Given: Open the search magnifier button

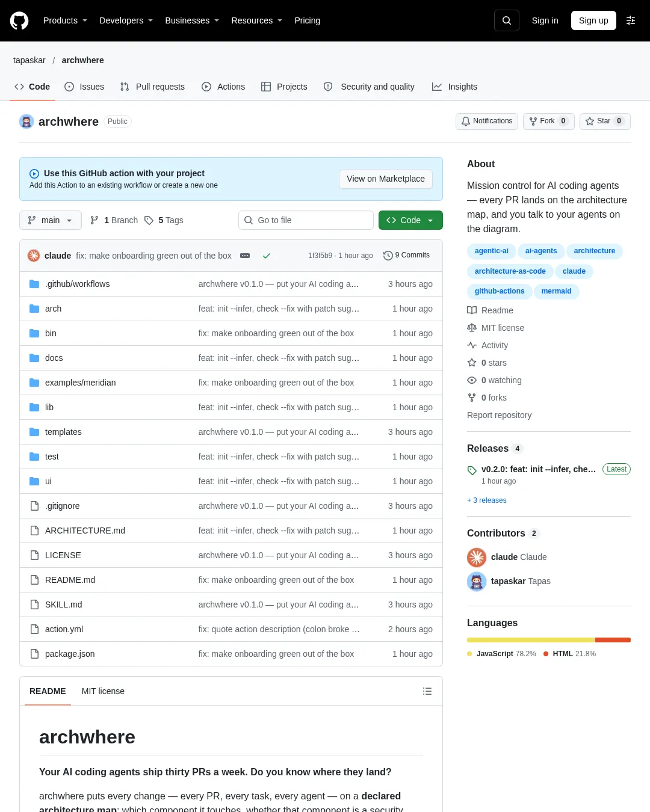Looking at the screenshot, I should 507,20.
